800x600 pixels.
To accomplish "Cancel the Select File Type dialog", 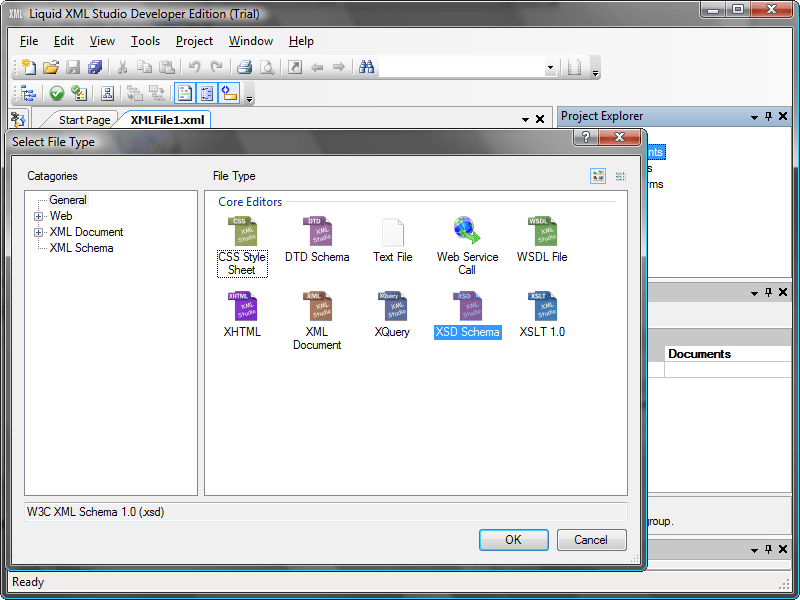I will click(x=591, y=539).
